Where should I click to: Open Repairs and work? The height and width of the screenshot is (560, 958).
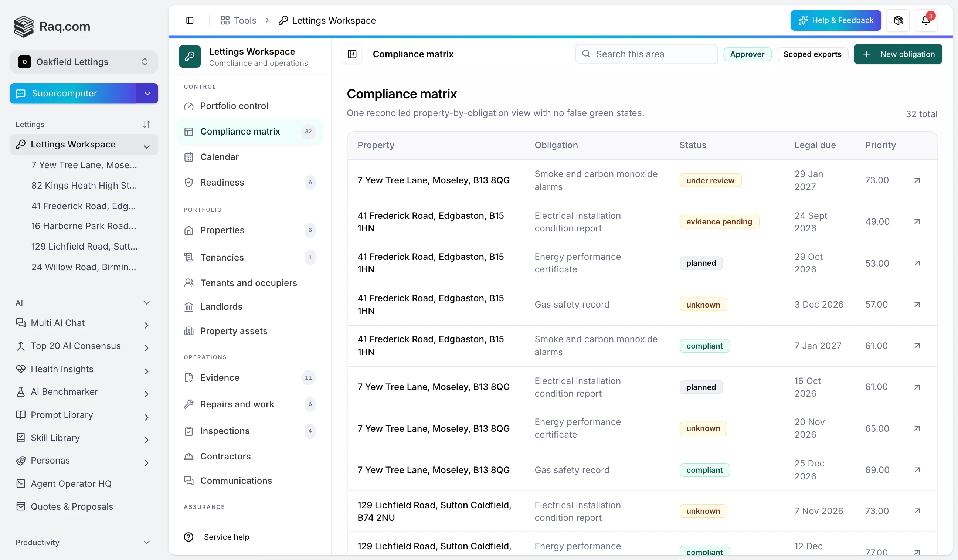(250, 404)
